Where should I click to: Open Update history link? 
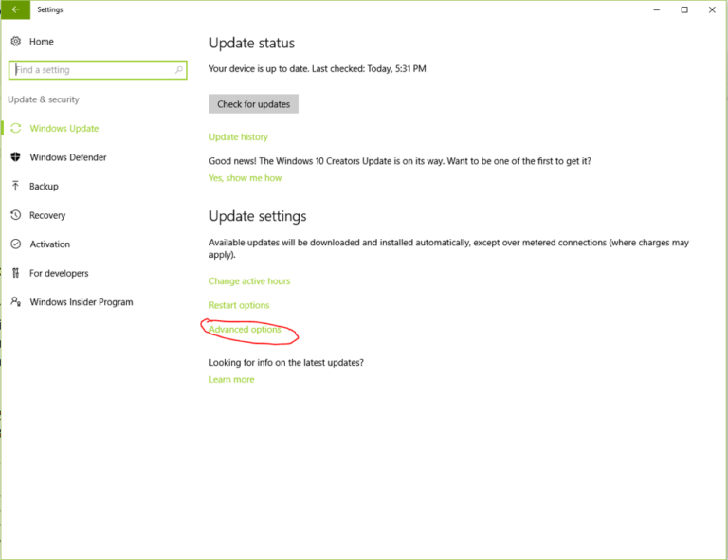[238, 136]
